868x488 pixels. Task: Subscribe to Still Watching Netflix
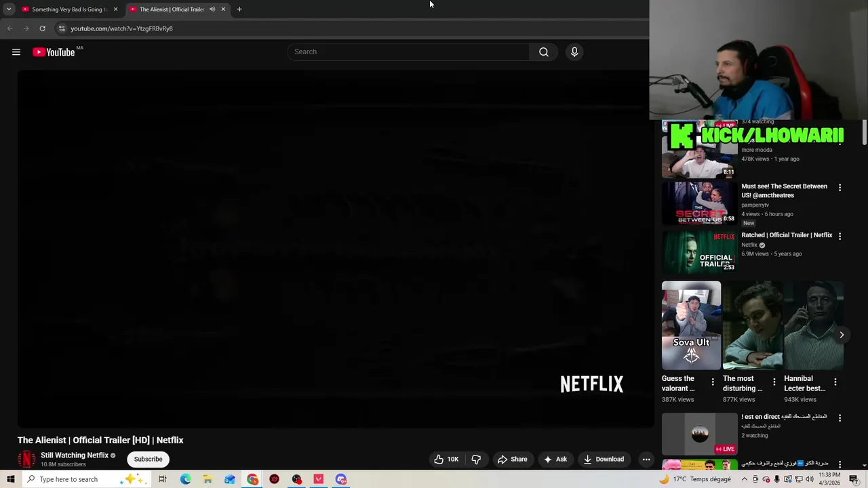pyautogui.click(x=148, y=459)
